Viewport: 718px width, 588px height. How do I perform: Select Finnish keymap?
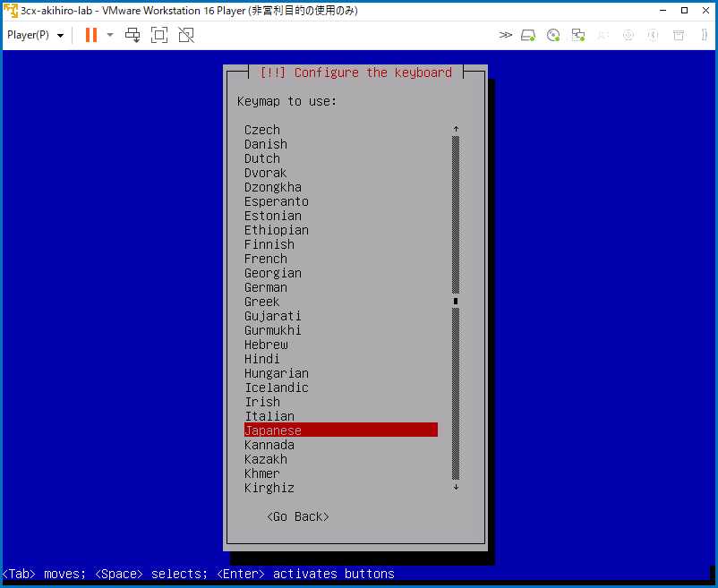click(341, 244)
